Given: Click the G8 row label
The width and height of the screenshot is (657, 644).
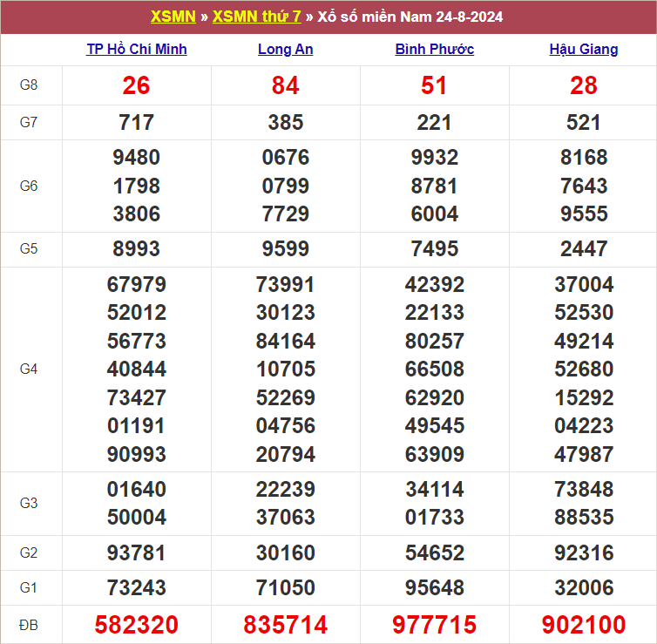Looking at the screenshot, I should coord(29,85).
